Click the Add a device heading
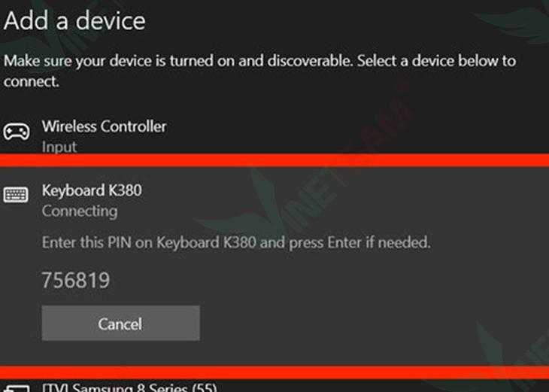The height and width of the screenshot is (392, 549). click(74, 20)
